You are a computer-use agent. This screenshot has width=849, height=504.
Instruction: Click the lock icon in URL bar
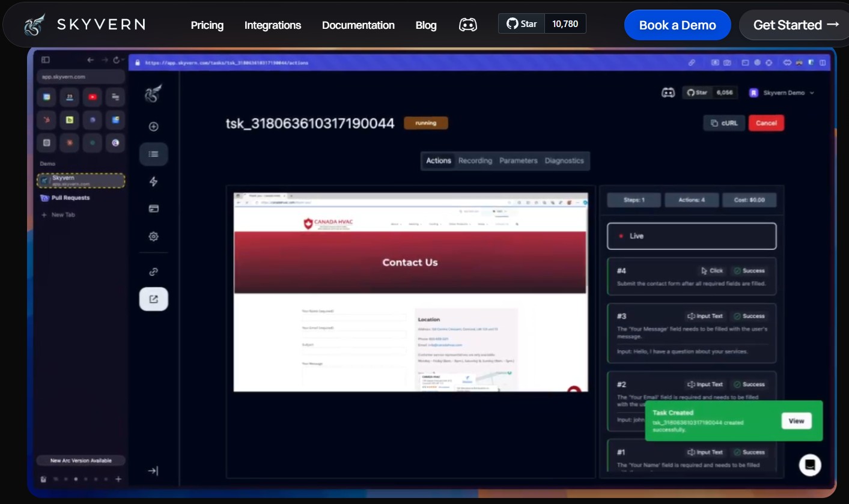[138, 62]
